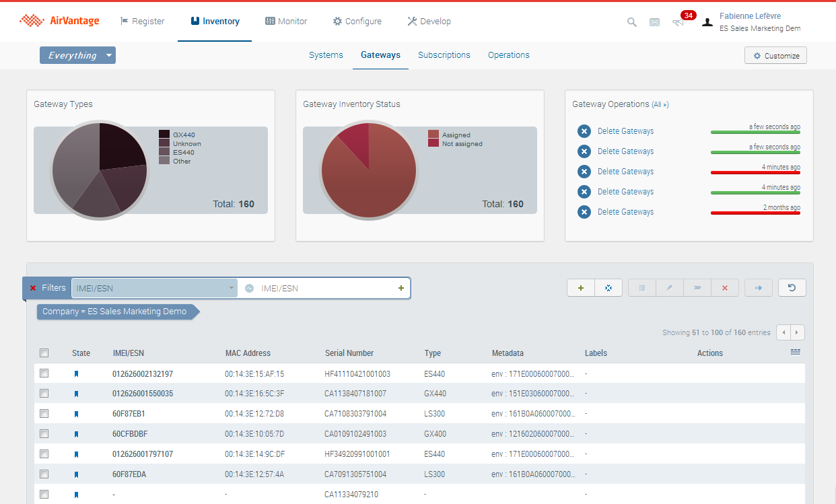This screenshot has width=836, height=504.
Task: Open notifications megaphone with 34 badge
Action: 678,22
